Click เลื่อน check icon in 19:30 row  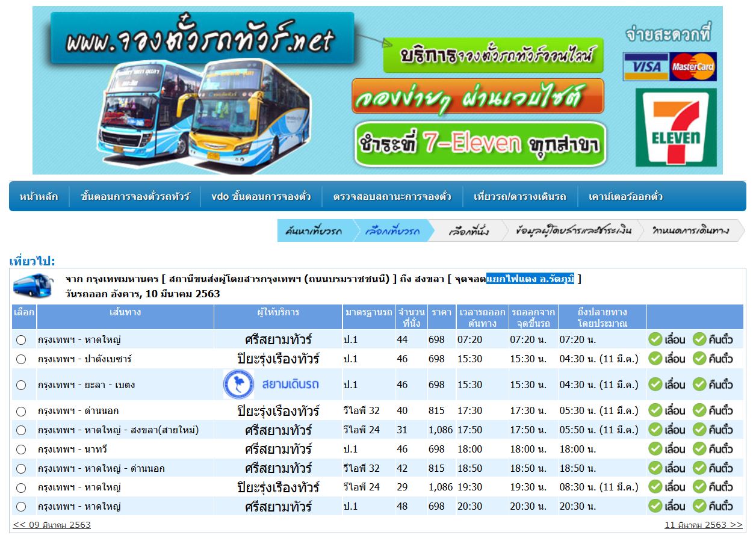click(x=655, y=487)
